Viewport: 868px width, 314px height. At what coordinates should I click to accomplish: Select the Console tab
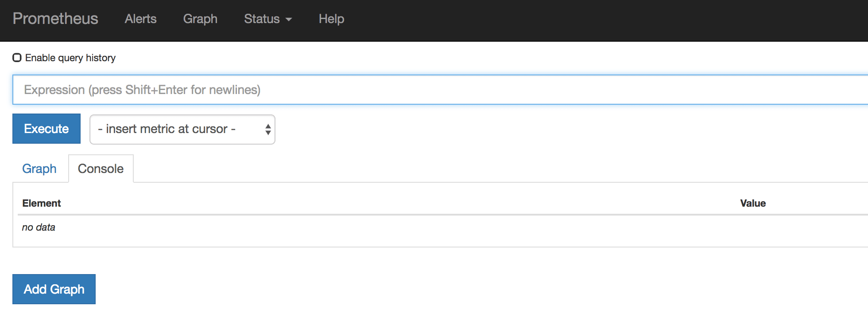(x=101, y=169)
